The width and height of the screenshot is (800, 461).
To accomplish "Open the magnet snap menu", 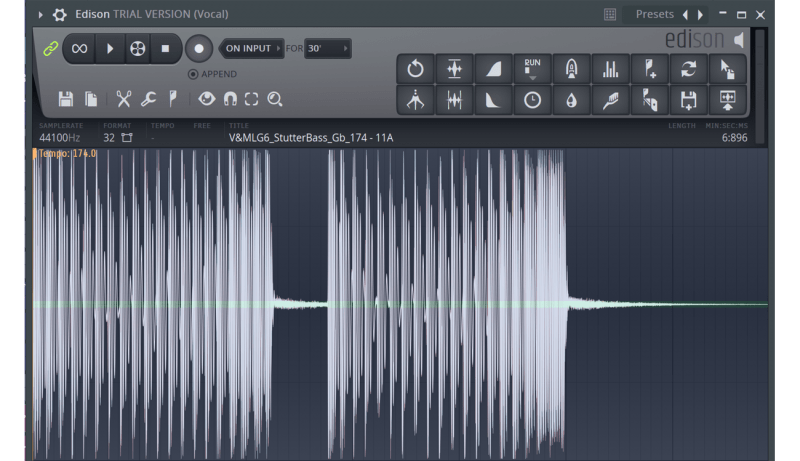I will (x=230, y=99).
